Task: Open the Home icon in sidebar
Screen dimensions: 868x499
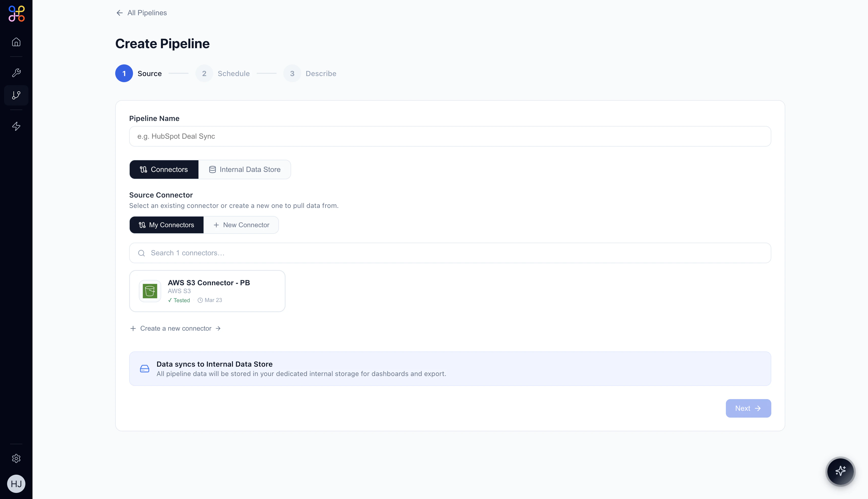Action: pyautogui.click(x=16, y=42)
